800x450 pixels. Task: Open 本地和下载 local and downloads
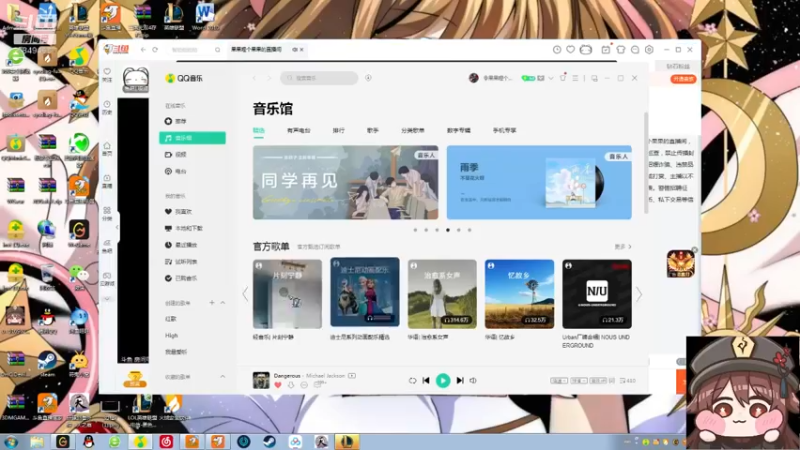click(184, 228)
